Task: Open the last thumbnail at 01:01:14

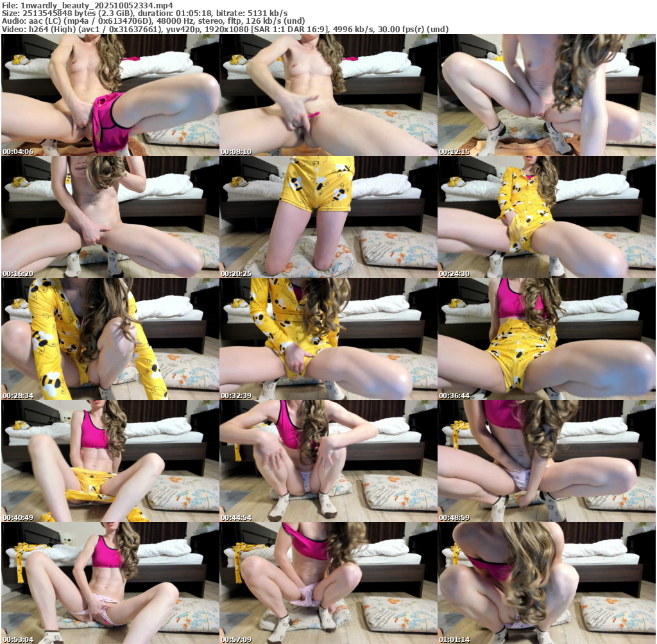Action: tap(547, 583)
